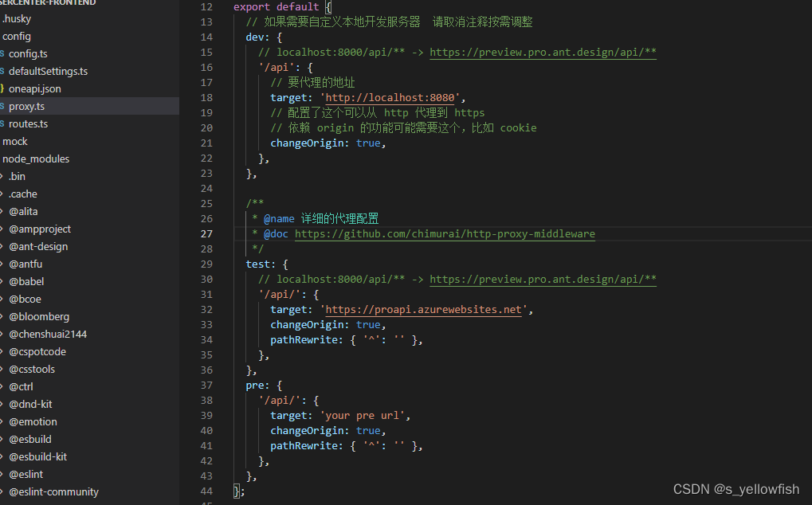Place cursor on 'export default' text
Viewport: 812px width, 505px height.
[x=276, y=7]
